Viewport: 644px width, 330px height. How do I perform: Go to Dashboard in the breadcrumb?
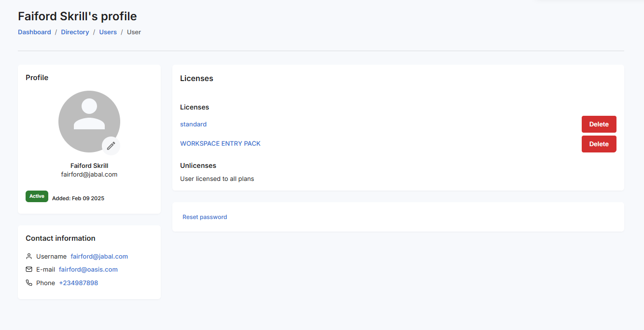pyautogui.click(x=34, y=32)
